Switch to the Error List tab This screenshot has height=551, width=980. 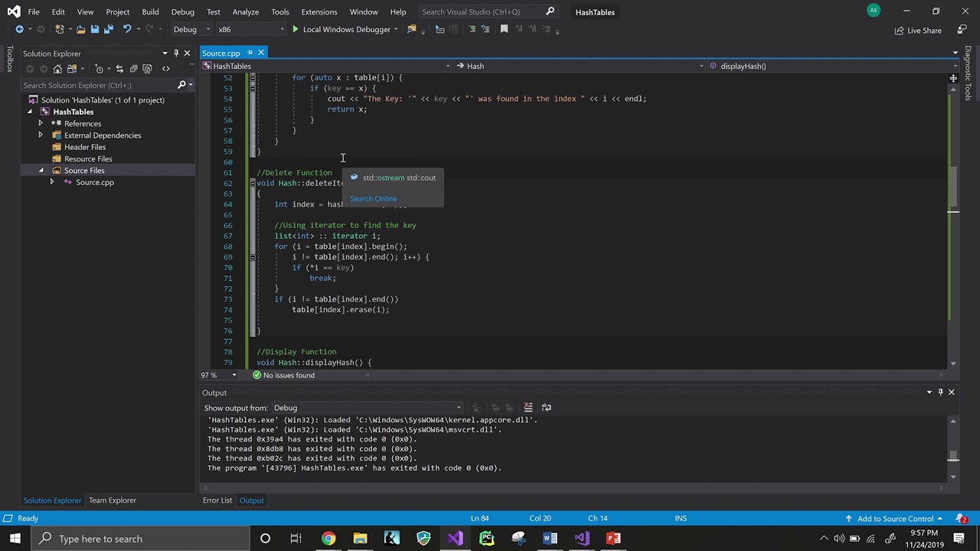point(217,500)
